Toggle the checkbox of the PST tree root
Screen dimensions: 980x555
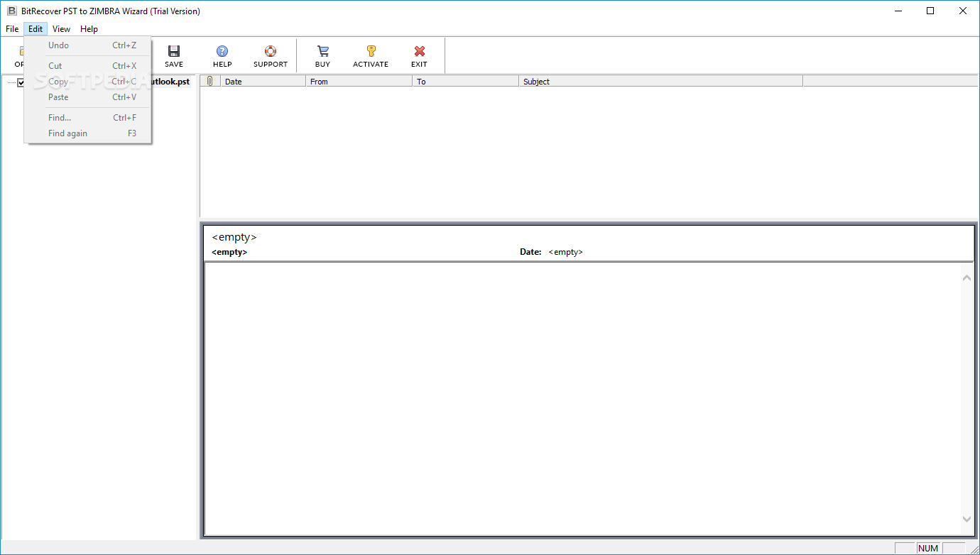(x=21, y=82)
